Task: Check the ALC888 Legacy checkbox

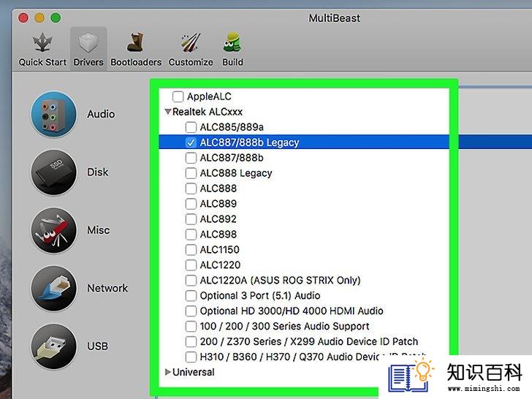Action: [191, 173]
